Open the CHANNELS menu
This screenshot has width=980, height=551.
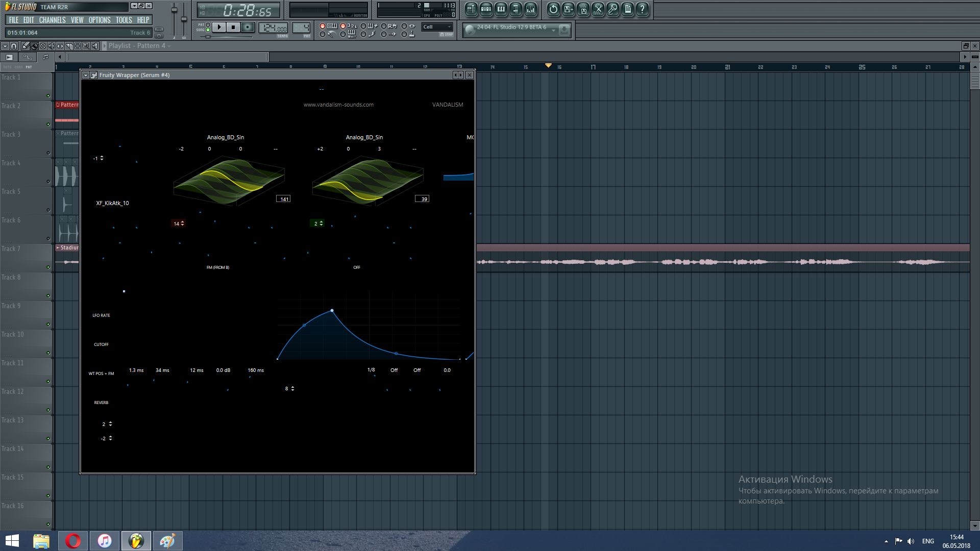(52, 20)
